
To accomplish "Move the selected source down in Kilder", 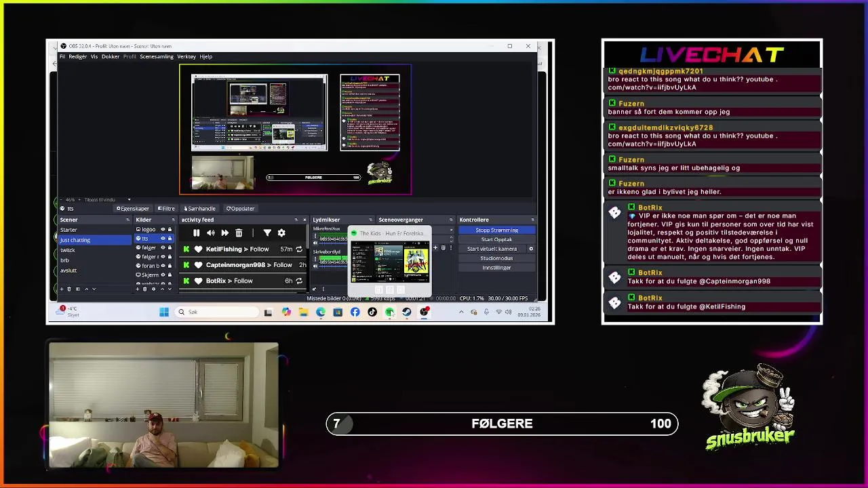I will (170, 289).
